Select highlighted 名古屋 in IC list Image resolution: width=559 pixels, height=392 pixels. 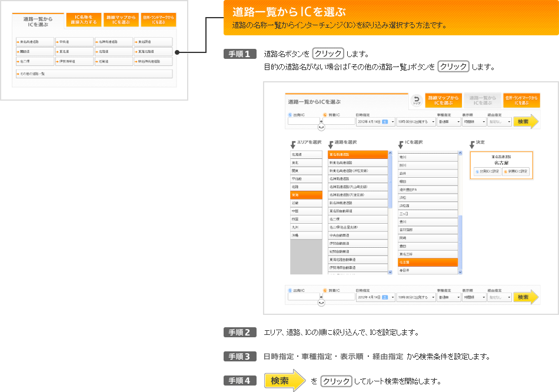click(428, 262)
